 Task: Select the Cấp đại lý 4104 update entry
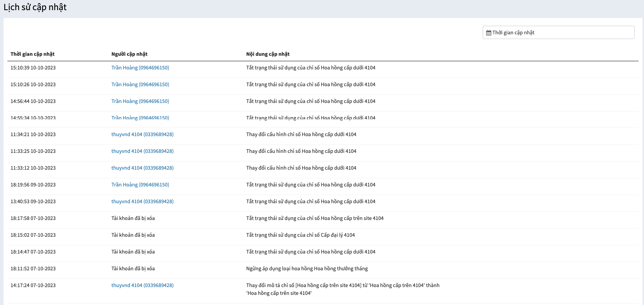point(300,235)
